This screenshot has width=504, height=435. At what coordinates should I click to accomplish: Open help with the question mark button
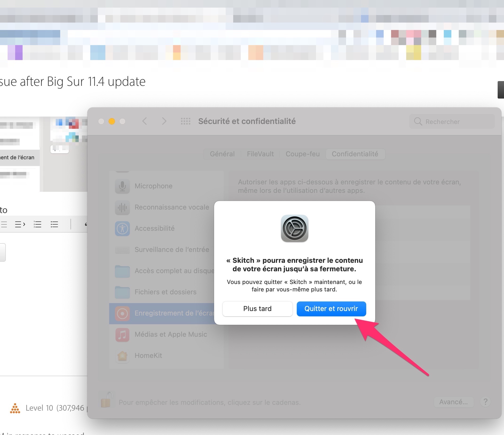pos(485,402)
